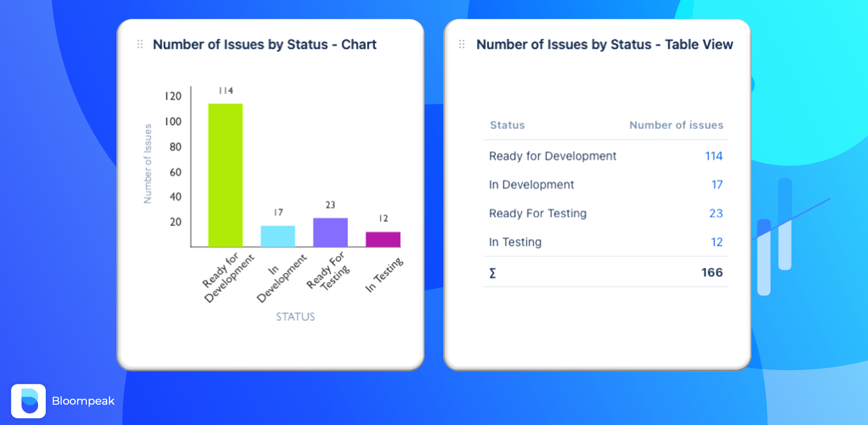This screenshot has width=868, height=425.
Task: Open the 17 issues link in the table
Action: coord(717,185)
